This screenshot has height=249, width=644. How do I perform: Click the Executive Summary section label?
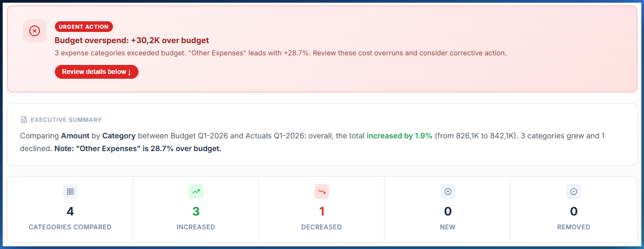[x=66, y=120]
